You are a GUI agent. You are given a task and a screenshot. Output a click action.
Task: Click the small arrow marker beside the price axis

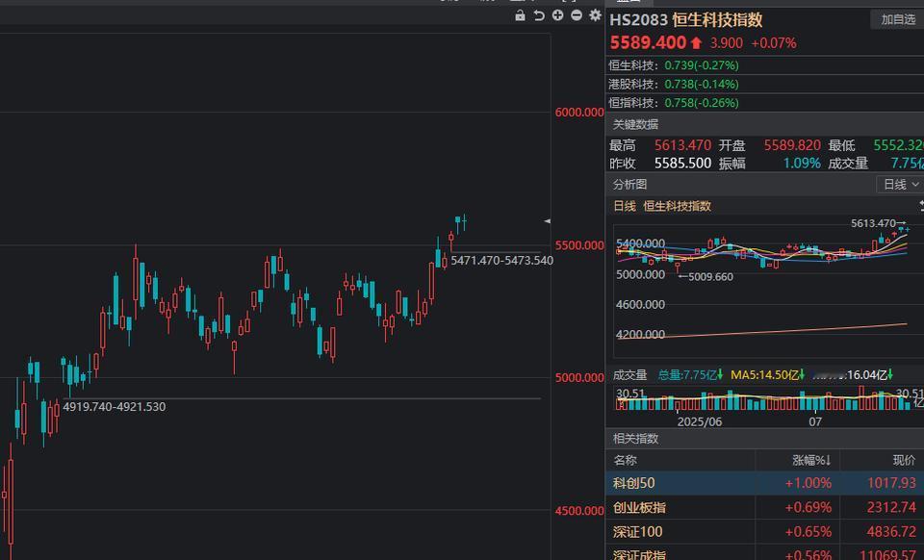pyautogui.click(x=548, y=221)
